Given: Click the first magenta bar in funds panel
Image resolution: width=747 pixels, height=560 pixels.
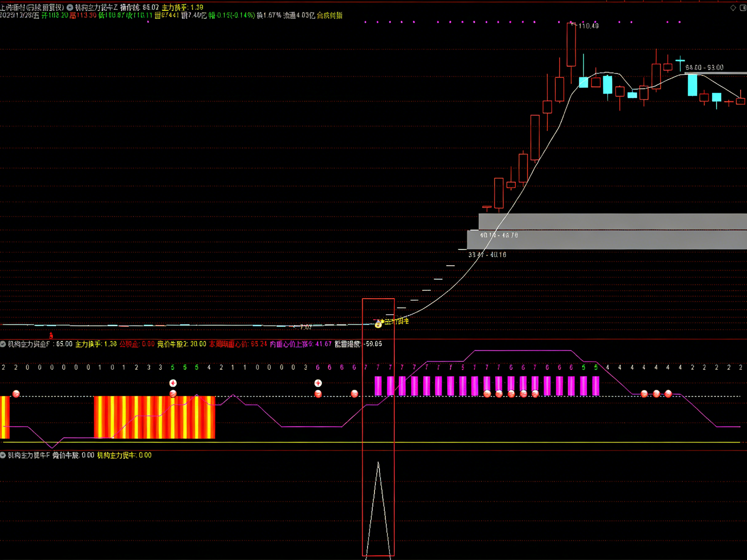Looking at the screenshot, I should (378, 386).
